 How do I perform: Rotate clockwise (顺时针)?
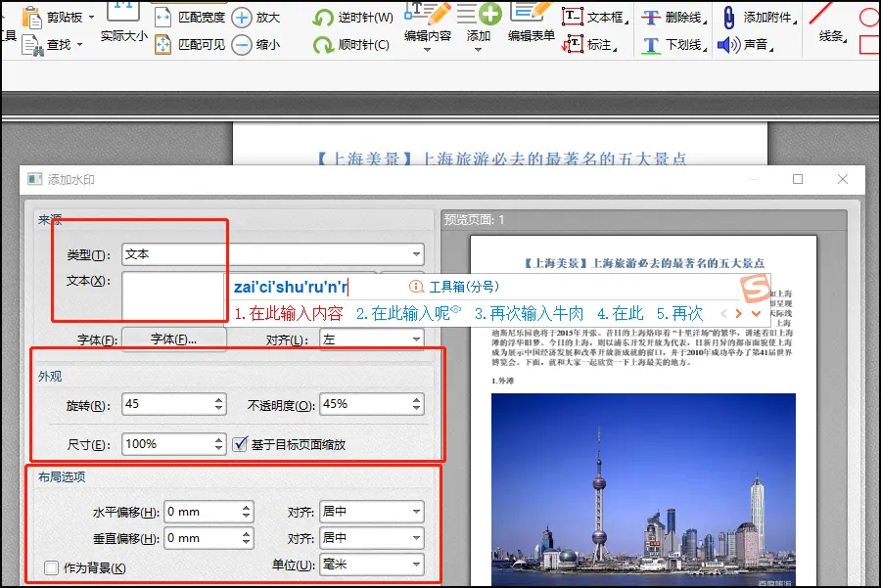(351, 44)
